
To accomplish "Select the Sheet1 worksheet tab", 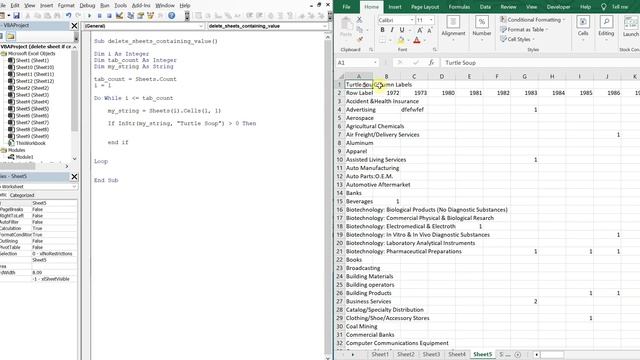I will click(380, 354).
